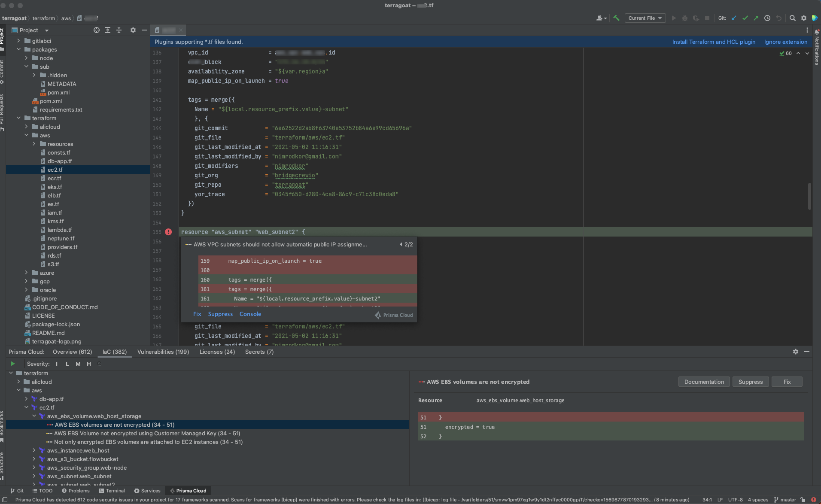
Task: Expand the gitlabci folder
Action: [x=18, y=41]
